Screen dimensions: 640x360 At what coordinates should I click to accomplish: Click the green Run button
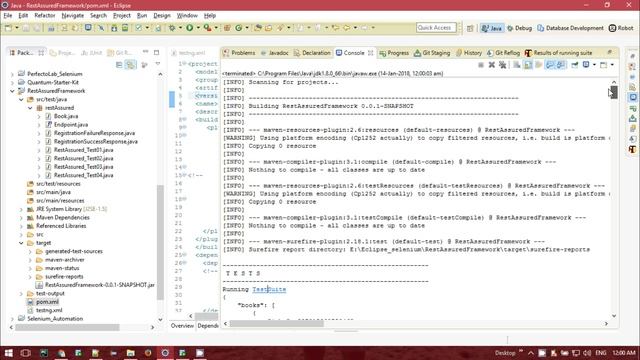pos(190,28)
